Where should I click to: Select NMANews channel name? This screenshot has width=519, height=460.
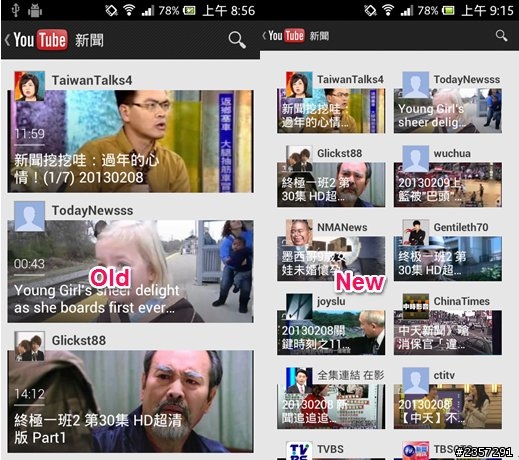(342, 227)
